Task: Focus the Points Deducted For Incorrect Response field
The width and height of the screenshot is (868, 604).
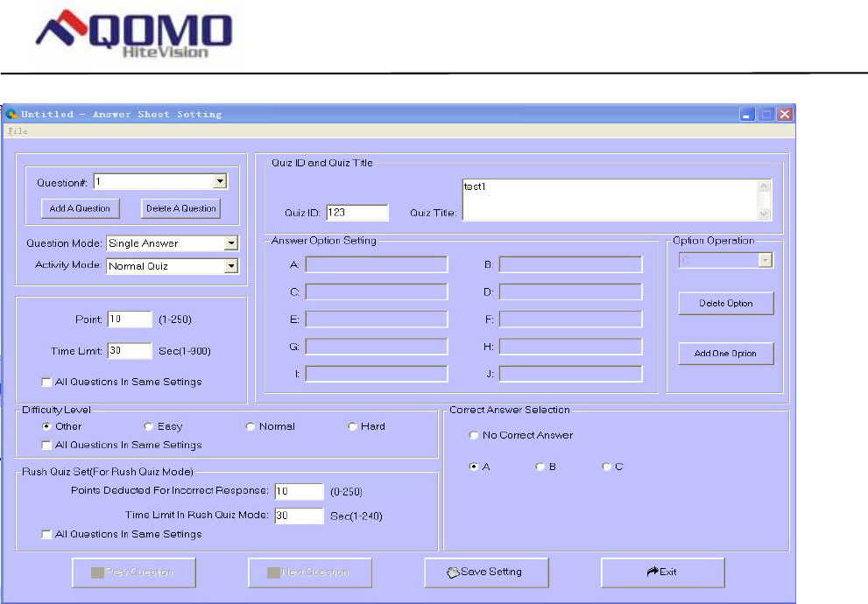Action: point(299,491)
